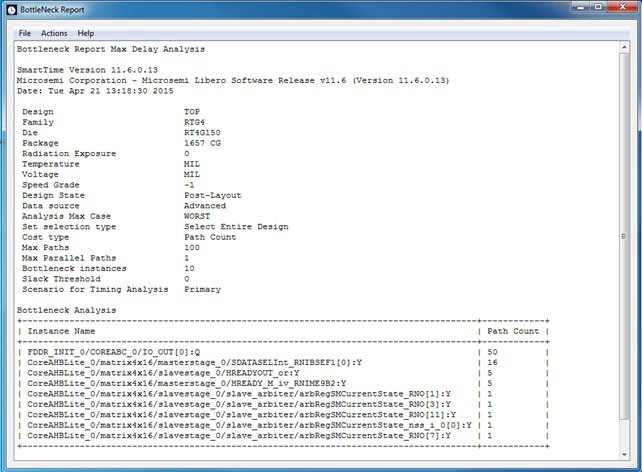Click the Scenario value 'Primary'
642x472 pixels.
click(x=202, y=289)
